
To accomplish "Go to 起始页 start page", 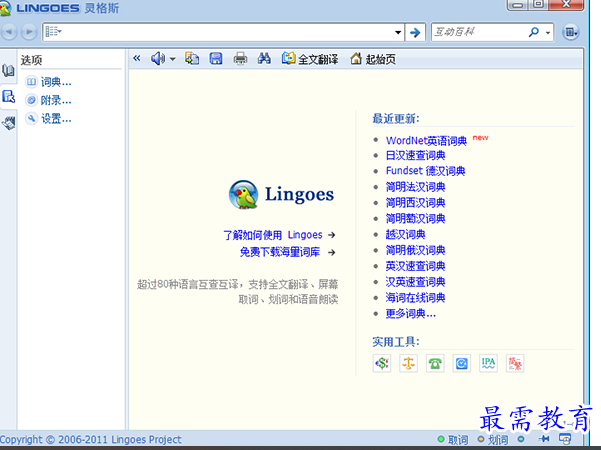I will coord(373,59).
